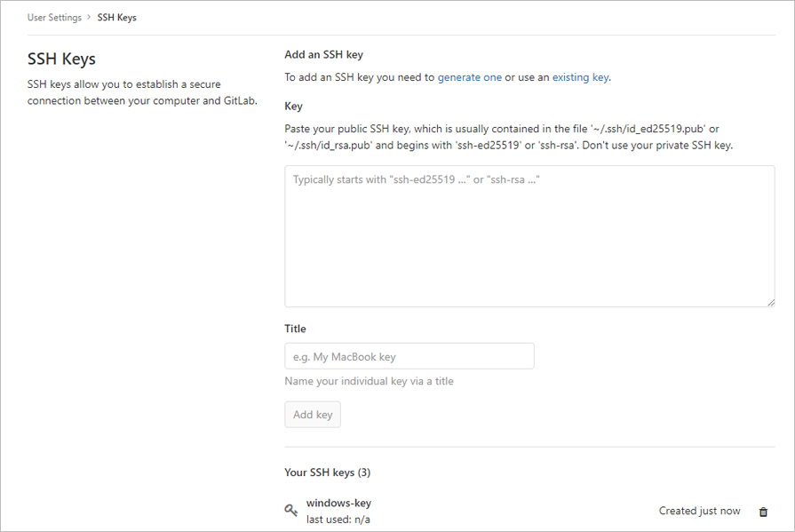
Task: Click into the Title input field
Action: click(409, 356)
